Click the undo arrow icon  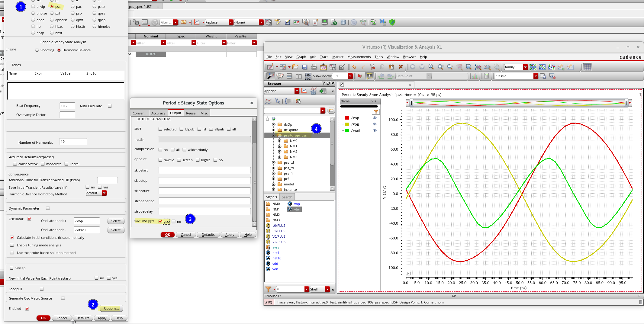(354, 67)
